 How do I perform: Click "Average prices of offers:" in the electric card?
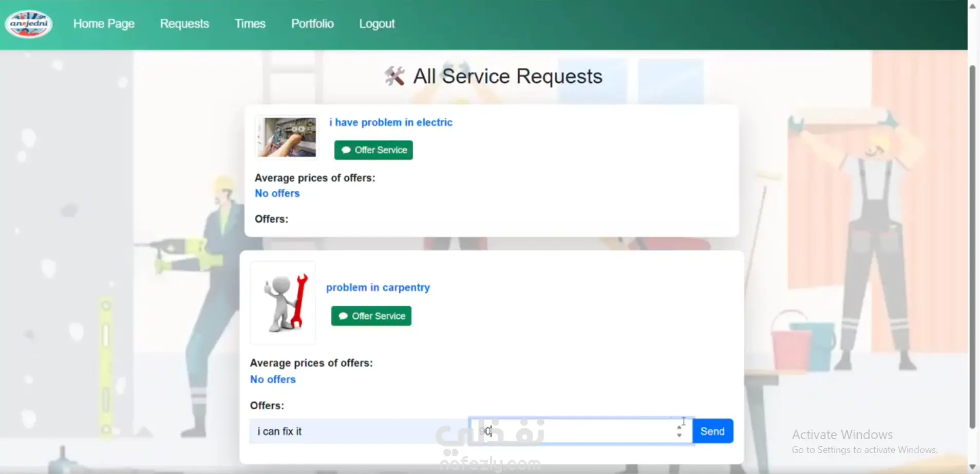(315, 178)
